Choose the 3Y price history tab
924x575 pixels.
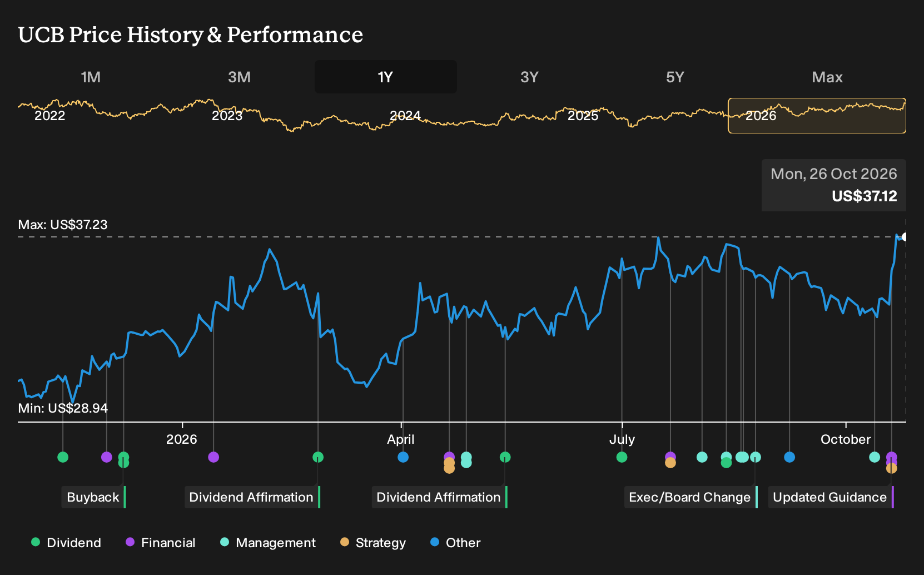[529, 77]
